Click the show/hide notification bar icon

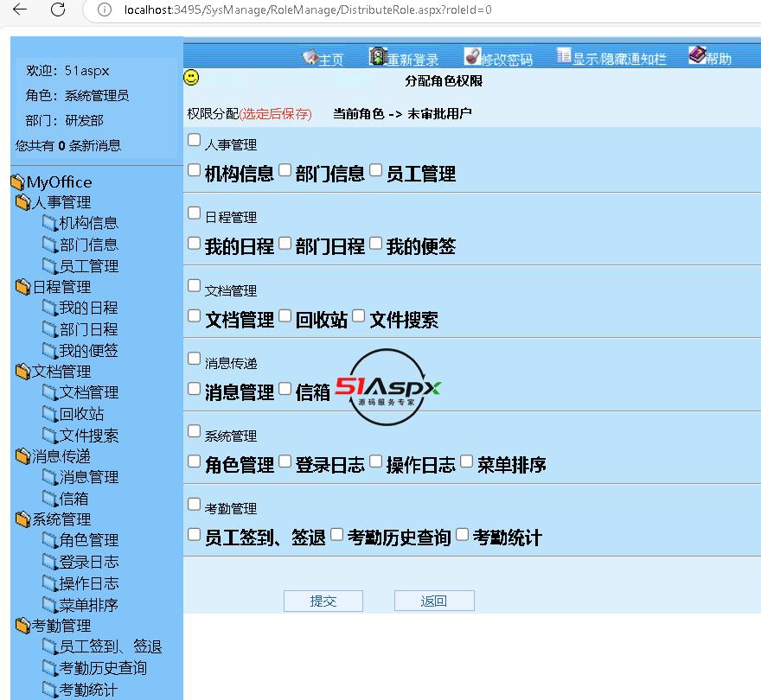click(564, 56)
